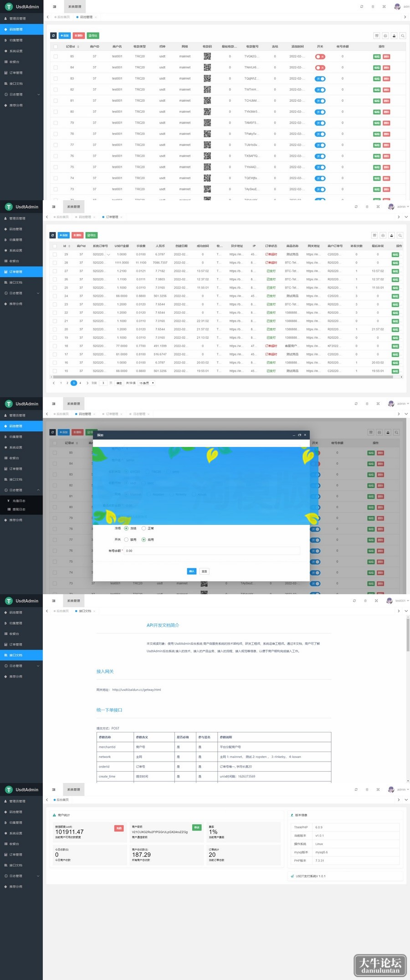Viewport: 410px width, 980px height.
Task: Open 充值日志 in the sidebar submenu
Action: [x=19, y=501]
